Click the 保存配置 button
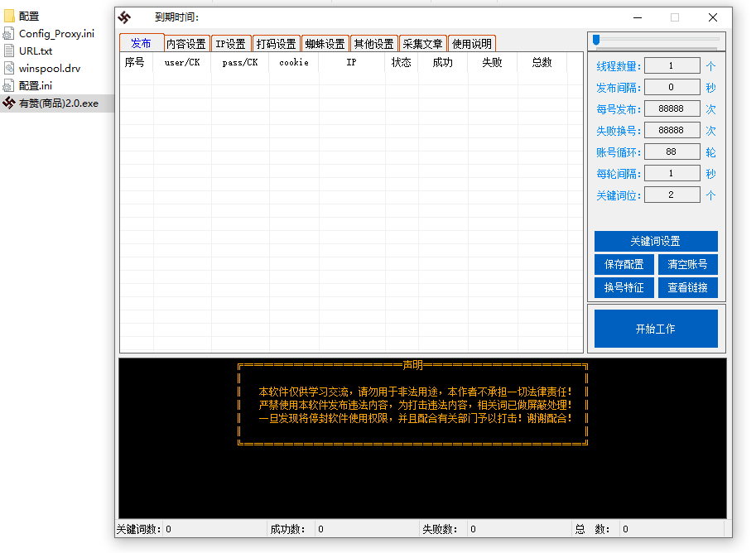The height and width of the screenshot is (553, 756). (x=624, y=264)
